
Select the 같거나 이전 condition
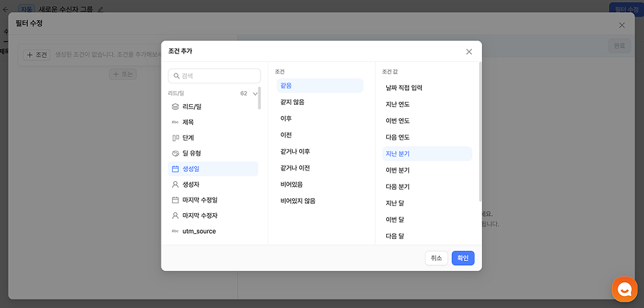point(320,168)
